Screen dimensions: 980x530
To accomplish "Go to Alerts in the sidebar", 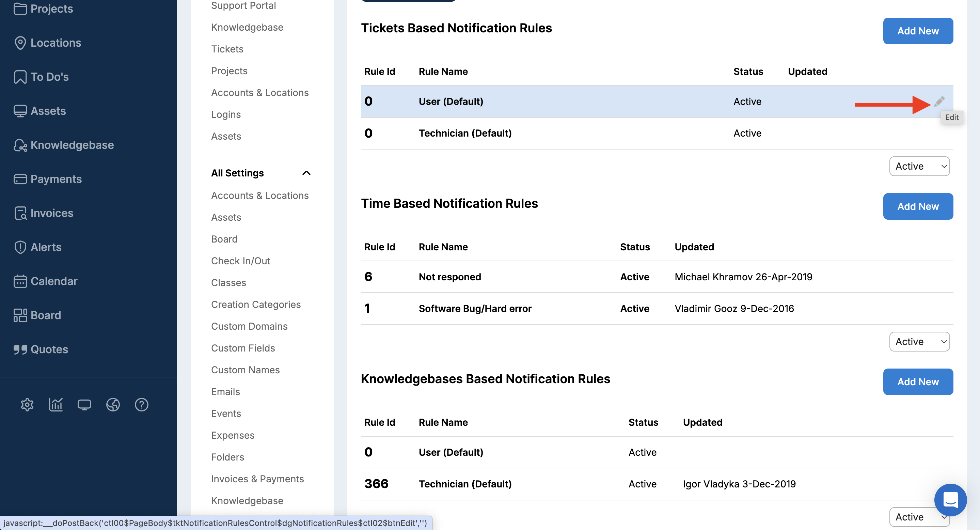I will click(46, 247).
